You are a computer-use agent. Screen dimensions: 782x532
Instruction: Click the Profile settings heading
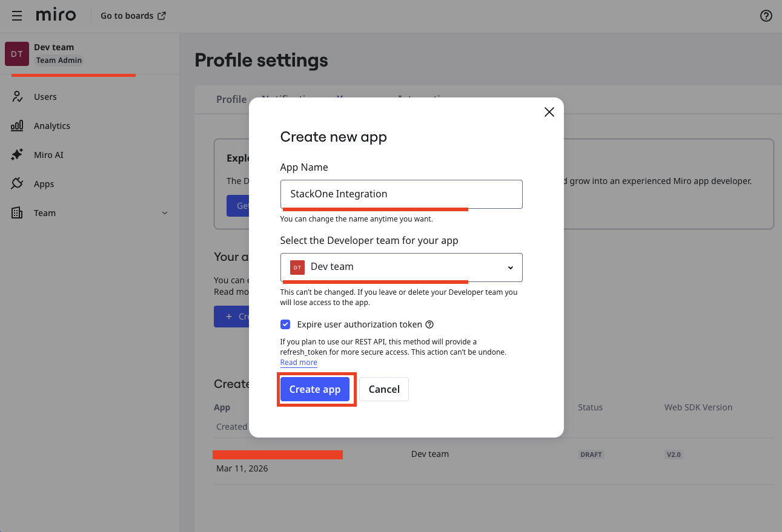click(262, 61)
